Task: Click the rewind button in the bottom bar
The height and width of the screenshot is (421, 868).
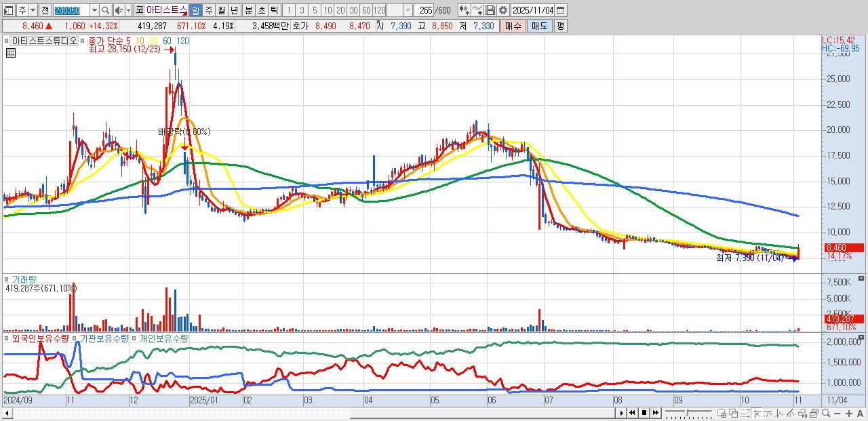Action: tap(633, 413)
